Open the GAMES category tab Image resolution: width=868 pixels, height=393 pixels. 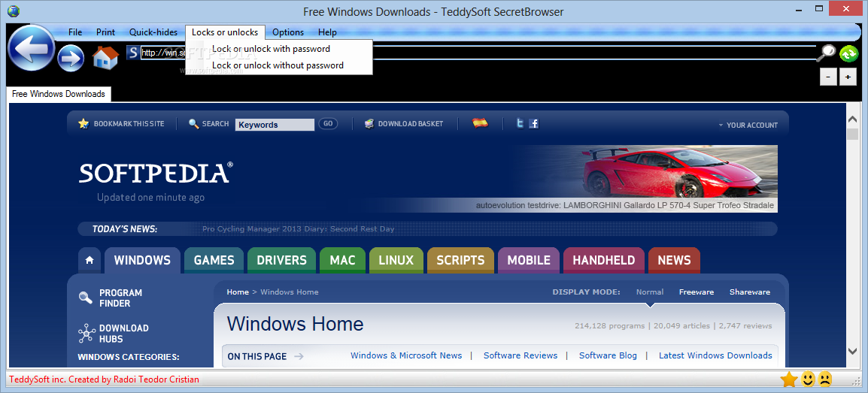[x=214, y=260]
